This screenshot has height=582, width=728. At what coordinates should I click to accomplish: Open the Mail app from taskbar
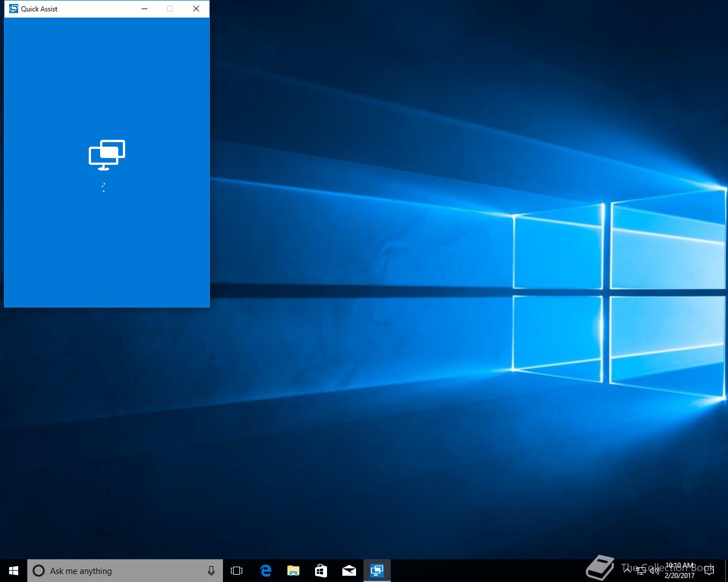coord(349,571)
